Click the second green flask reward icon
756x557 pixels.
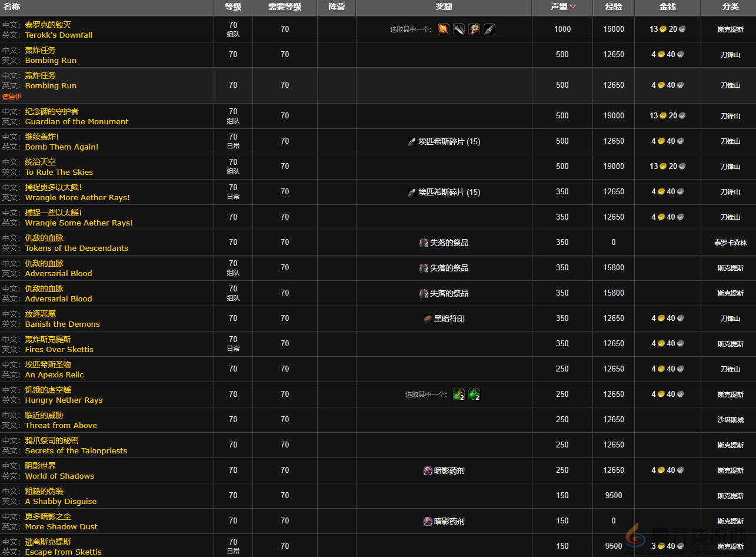click(x=474, y=394)
